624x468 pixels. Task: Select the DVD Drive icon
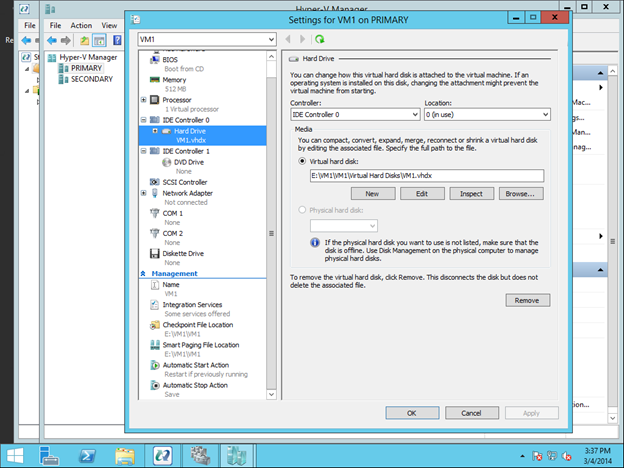[166, 162]
